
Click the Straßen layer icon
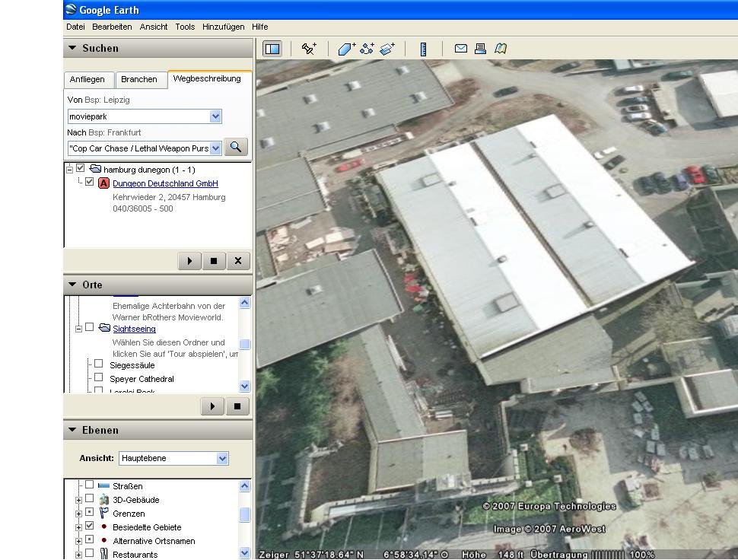tap(103, 485)
